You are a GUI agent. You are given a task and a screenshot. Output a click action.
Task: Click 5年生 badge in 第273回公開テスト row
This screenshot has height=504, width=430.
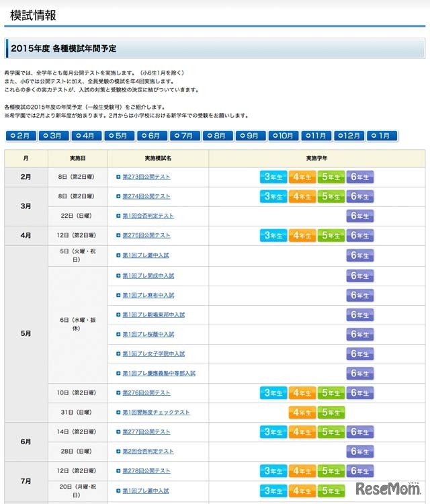331,177
